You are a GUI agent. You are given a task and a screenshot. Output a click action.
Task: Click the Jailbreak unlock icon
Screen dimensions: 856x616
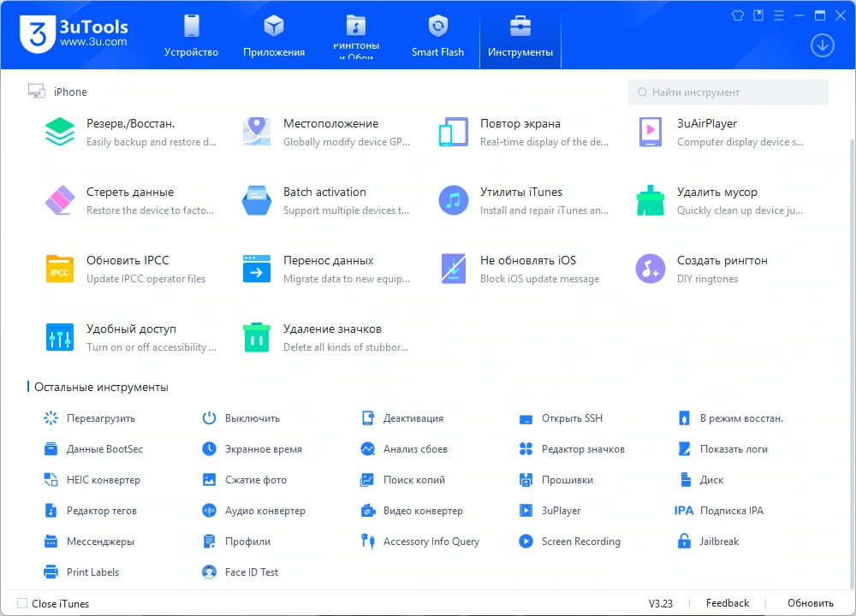[x=684, y=542]
